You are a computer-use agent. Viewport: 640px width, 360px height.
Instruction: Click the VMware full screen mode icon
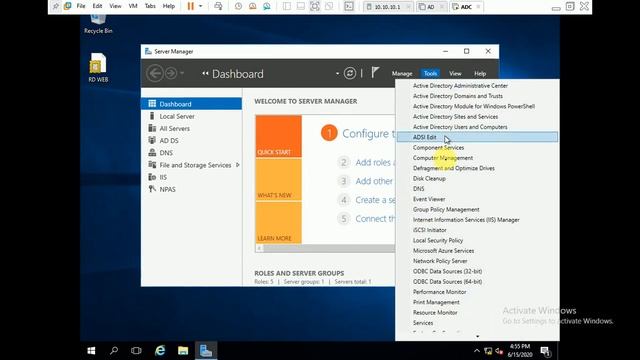point(315,6)
